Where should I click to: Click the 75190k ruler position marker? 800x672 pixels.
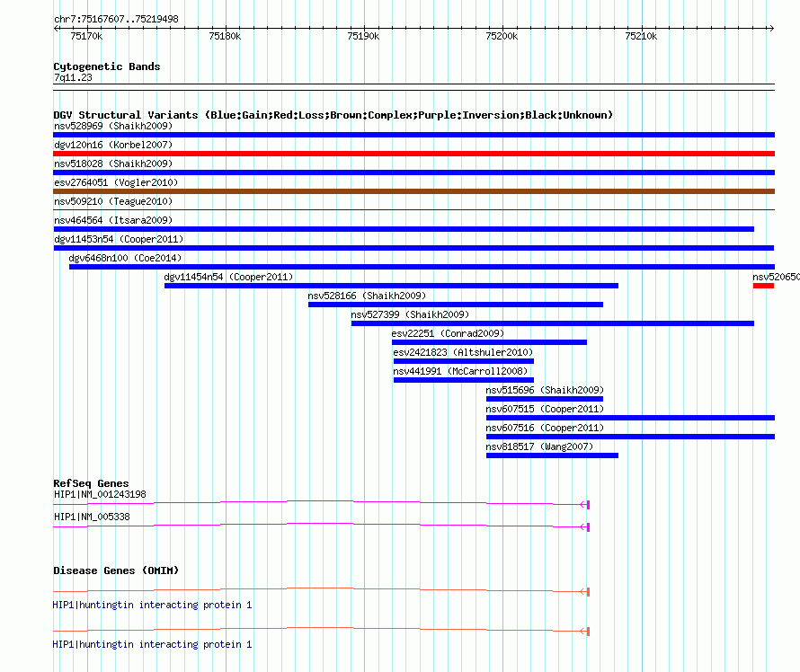click(363, 36)
